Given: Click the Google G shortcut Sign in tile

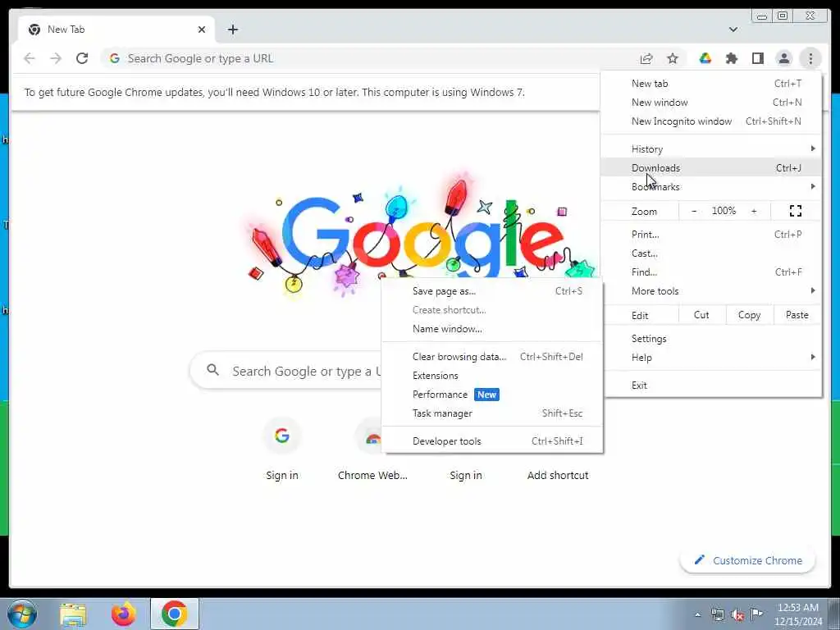Looking at the screenshot, I should tap(282, 449).
